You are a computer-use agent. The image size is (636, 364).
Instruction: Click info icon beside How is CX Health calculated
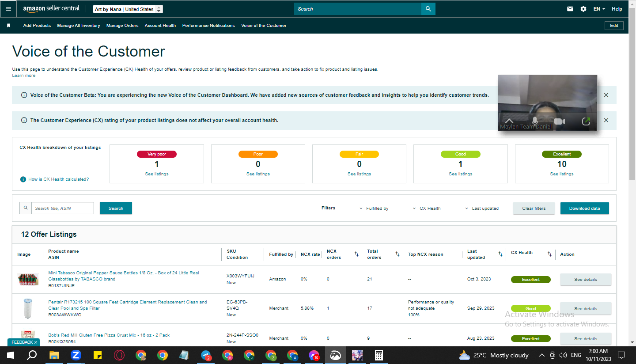click(x=23, y=179)
